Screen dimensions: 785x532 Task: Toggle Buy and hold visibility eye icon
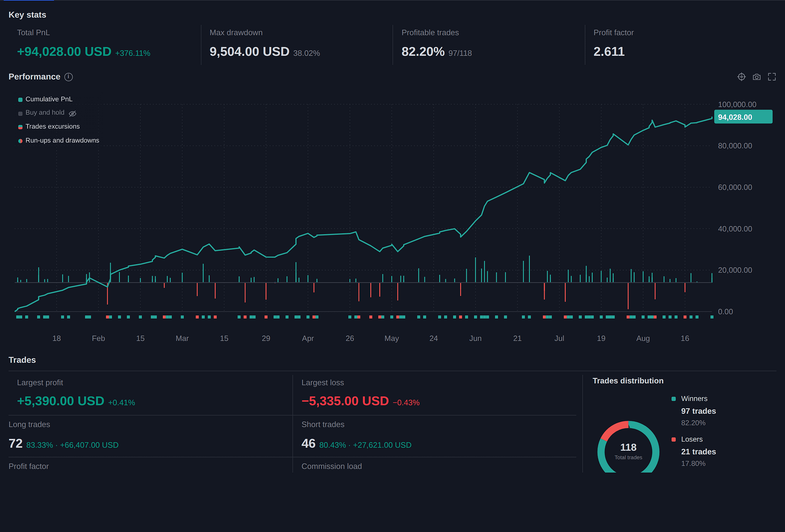(73, 113)
